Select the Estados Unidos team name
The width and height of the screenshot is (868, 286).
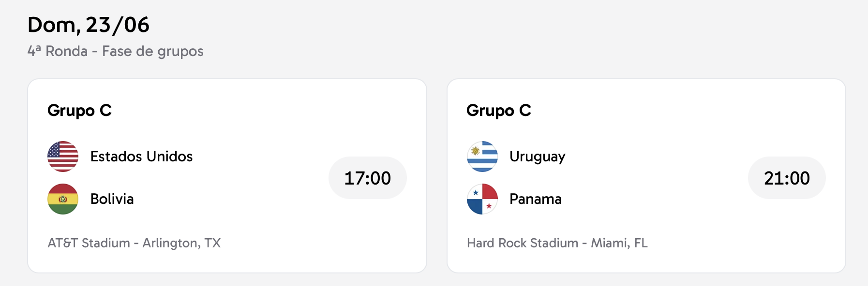(141, 157)
